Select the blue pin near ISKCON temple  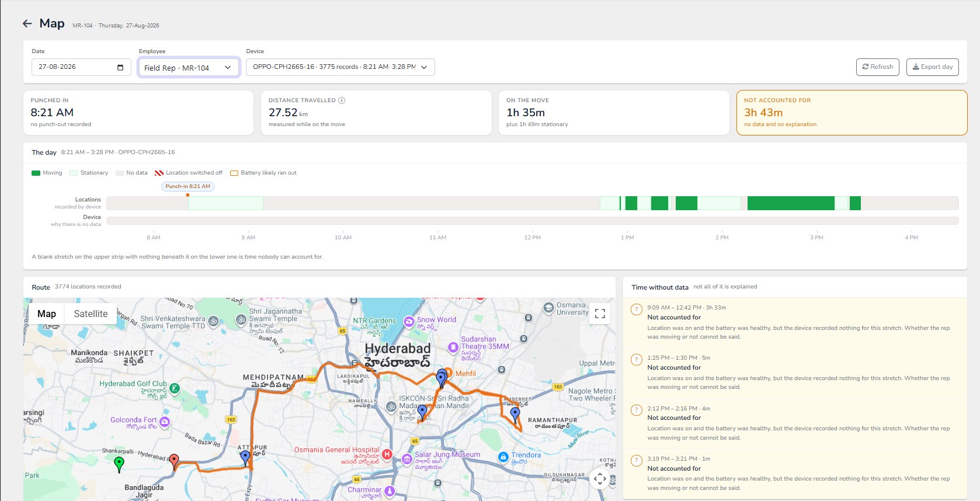pyautogui.click(x=422, y=412)
